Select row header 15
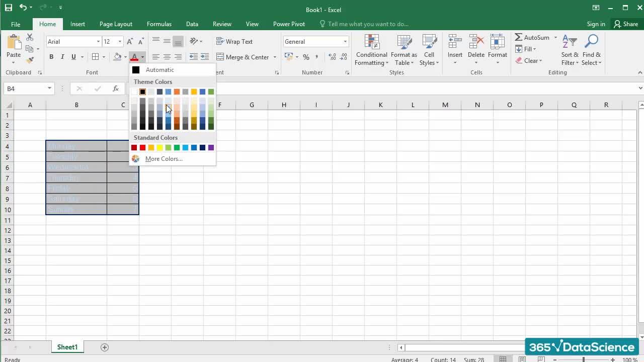This screenshot has height=362, width=644. (x=7, y=260)
